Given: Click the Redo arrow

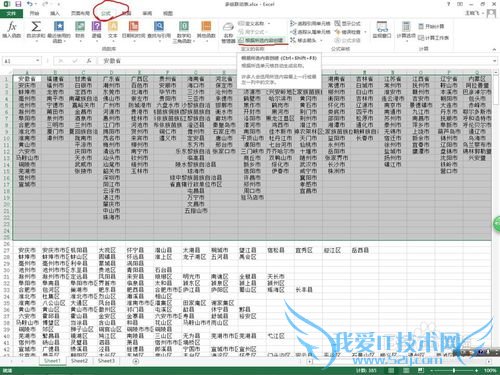Looking at the screenshot, I should (x=45, y=4).
